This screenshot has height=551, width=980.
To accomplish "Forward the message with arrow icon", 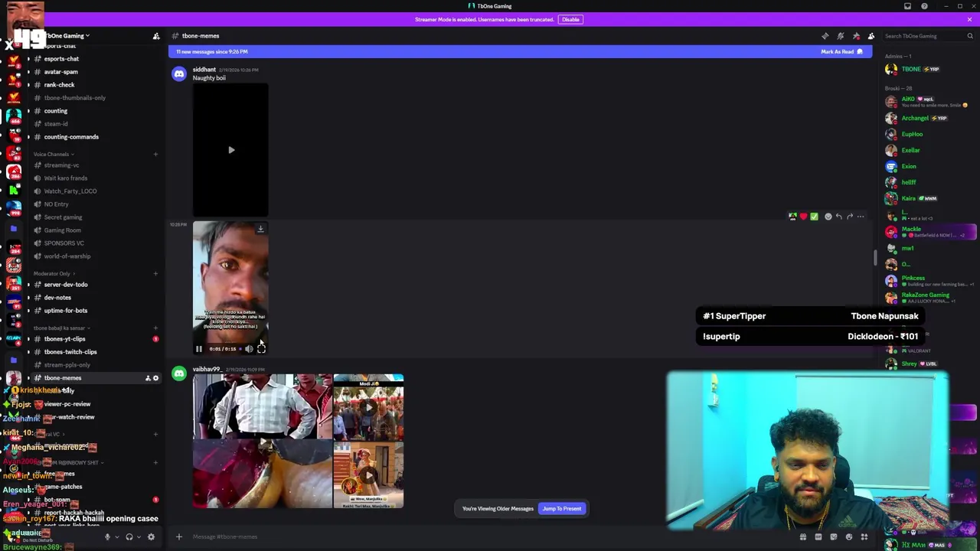I will click(x=849, y=217).
